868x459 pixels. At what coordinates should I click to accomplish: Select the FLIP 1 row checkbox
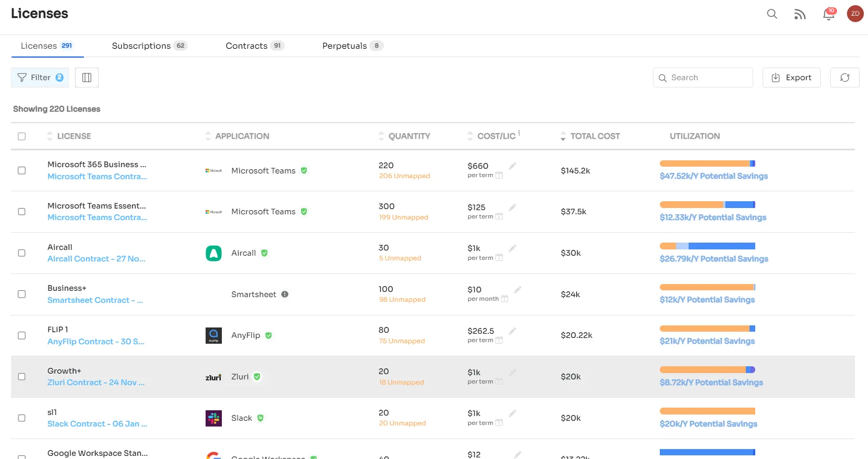point(22,335)
